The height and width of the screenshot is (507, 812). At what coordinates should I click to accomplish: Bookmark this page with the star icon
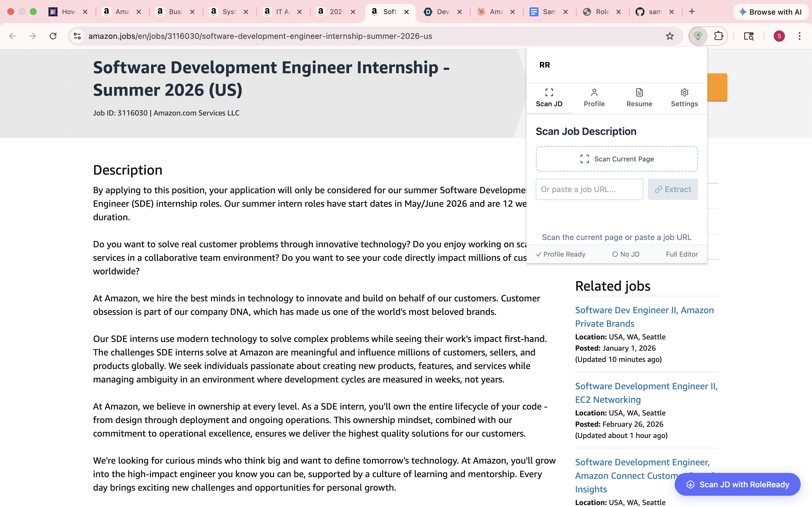[670, 36]
